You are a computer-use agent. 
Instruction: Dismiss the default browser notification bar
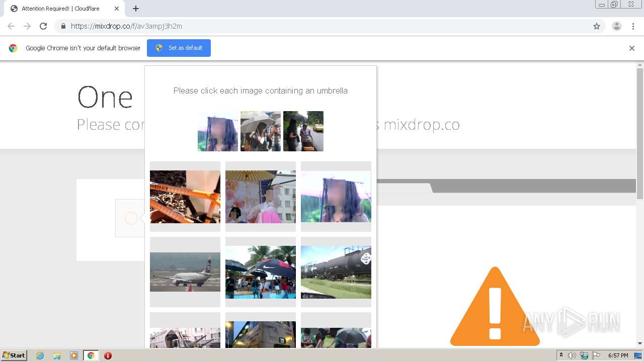point(632,48)
